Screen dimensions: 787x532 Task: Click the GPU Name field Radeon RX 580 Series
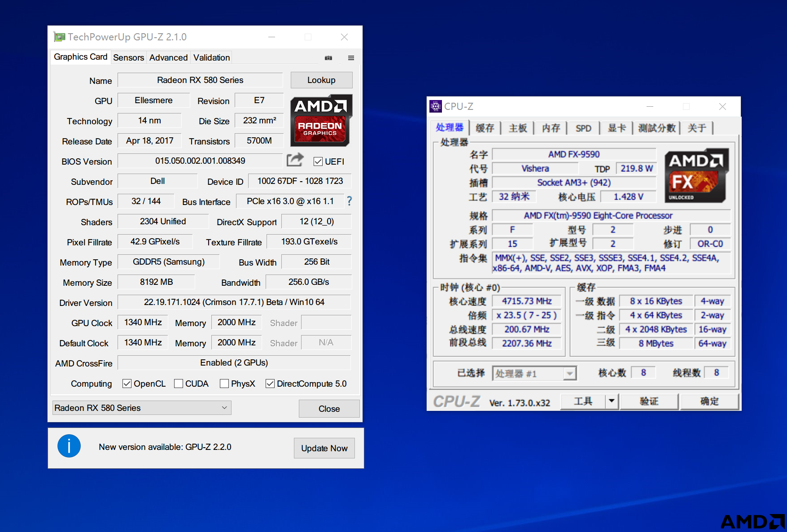click(x=200, y=80)
